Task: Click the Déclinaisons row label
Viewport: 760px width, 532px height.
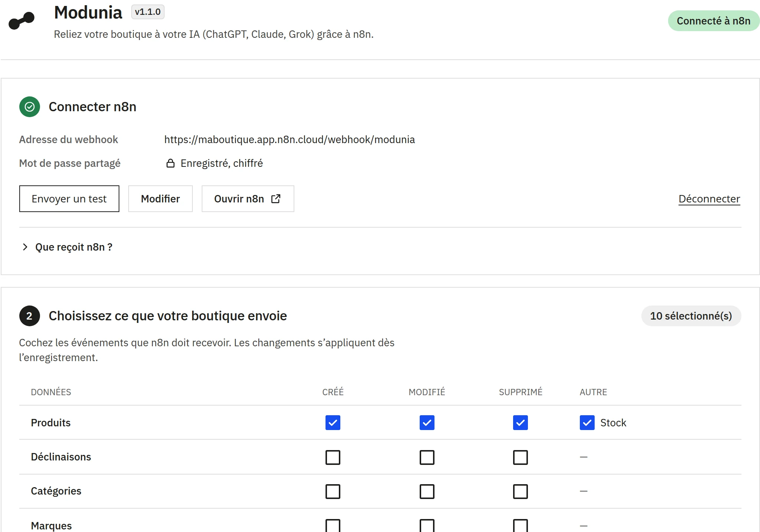Action: click(x=61, y=457)
